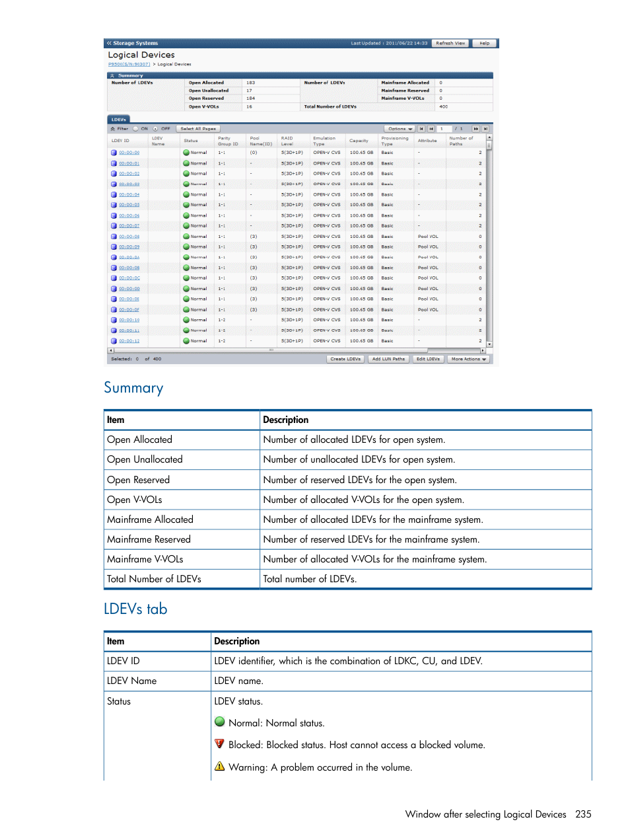The image size is (630, 840).
Task: Click Total Number of LDEVs value 400
Action: 444,106
